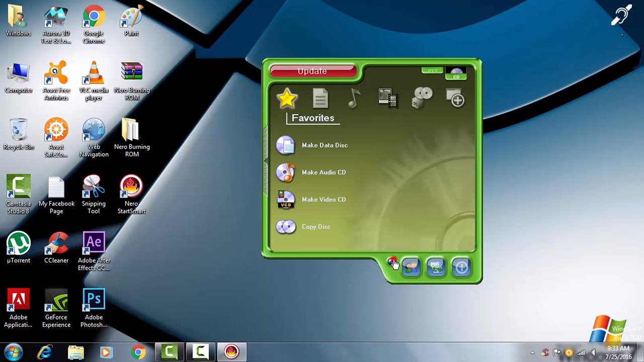This screenshot has width=644, height=362.
Task: Select the Paint desktop shortcut
Action: click(x=131, y=21)
